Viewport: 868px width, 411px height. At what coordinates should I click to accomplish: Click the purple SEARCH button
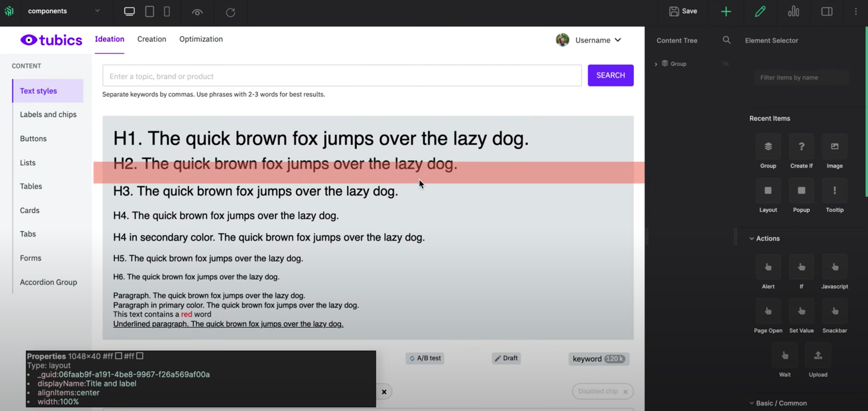click(x=610, y=75)
